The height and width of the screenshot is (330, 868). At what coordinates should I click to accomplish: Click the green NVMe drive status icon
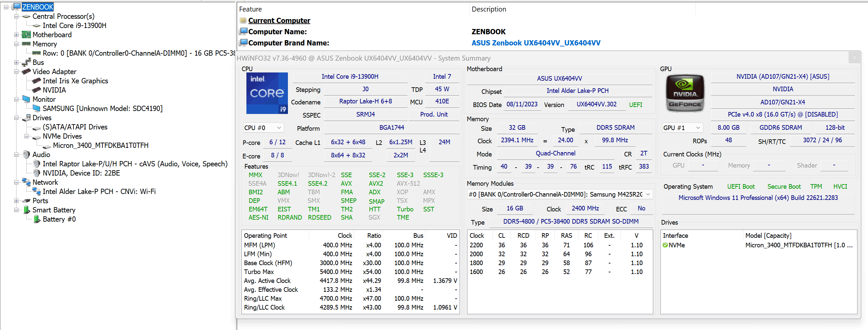click(665, 245)
